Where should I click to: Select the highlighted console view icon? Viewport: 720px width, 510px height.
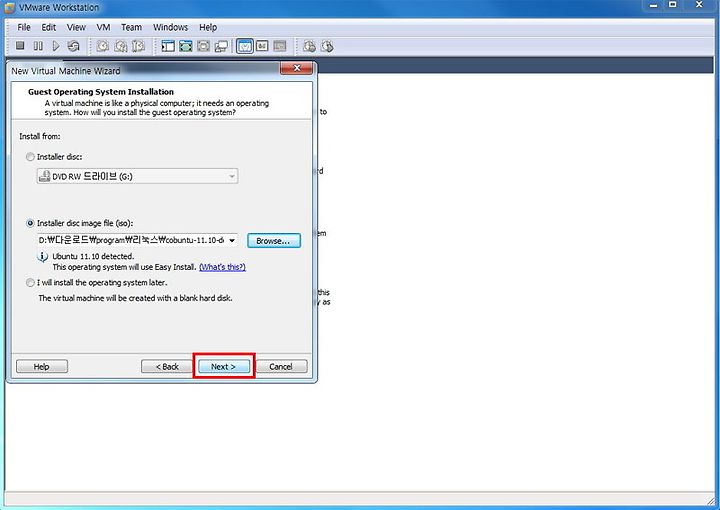pos(245,46)
